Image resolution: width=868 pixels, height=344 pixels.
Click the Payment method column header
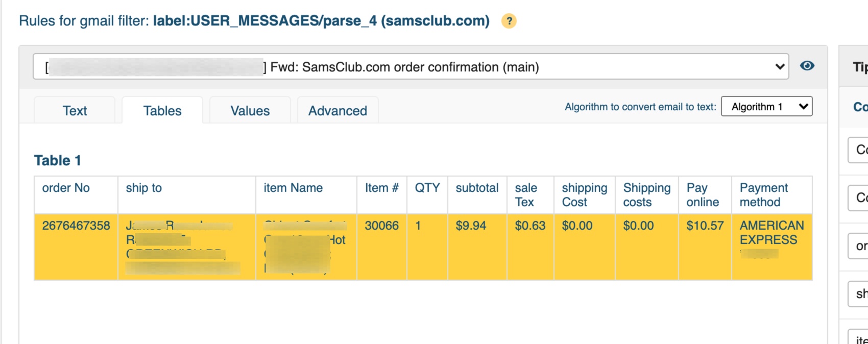763,195
